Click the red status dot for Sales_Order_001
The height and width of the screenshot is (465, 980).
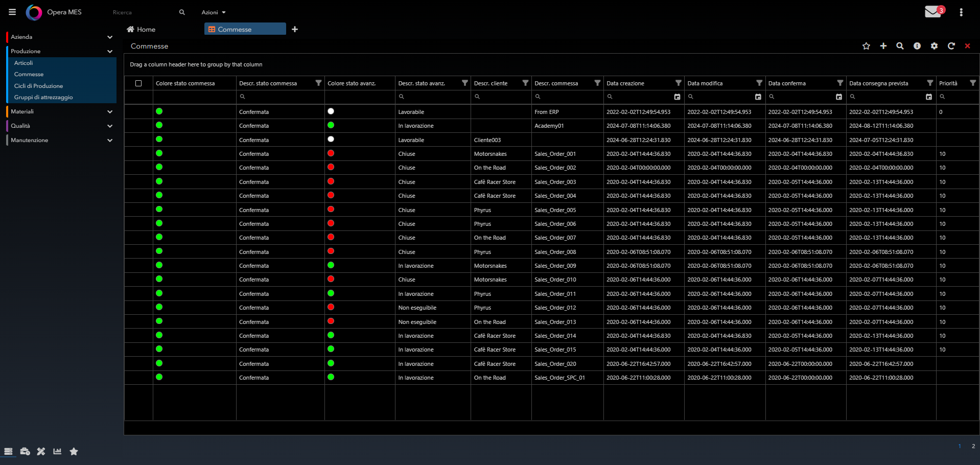(331, 153)
